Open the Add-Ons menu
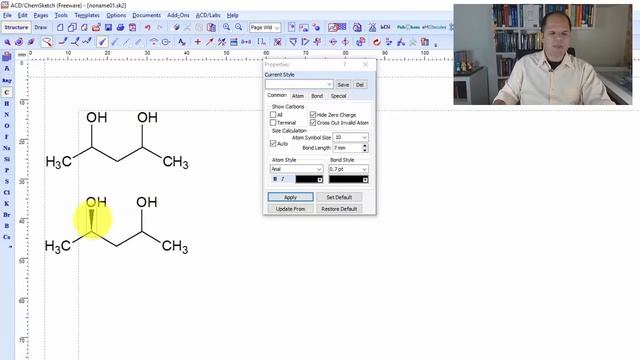Screen dimensions: 640x360 tap(178, 15)
